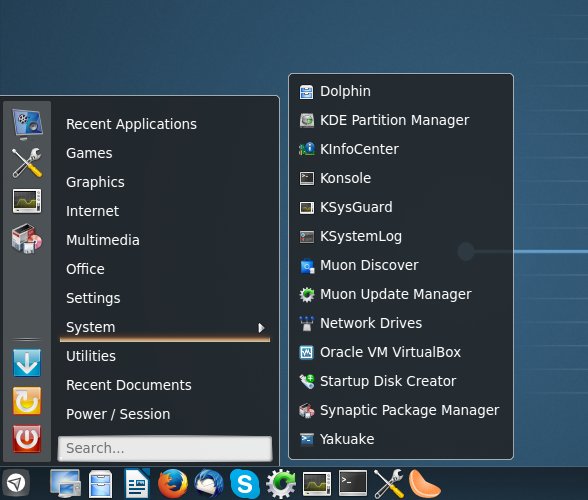This screenshot has height=500, width=588.
Task: Click software installer icon in sidebar
Action: [27, 239]
